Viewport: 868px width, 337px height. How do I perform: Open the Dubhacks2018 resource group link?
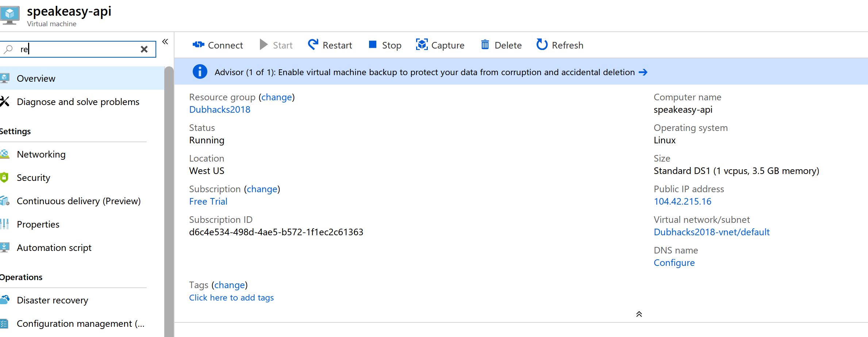point(220,109)
